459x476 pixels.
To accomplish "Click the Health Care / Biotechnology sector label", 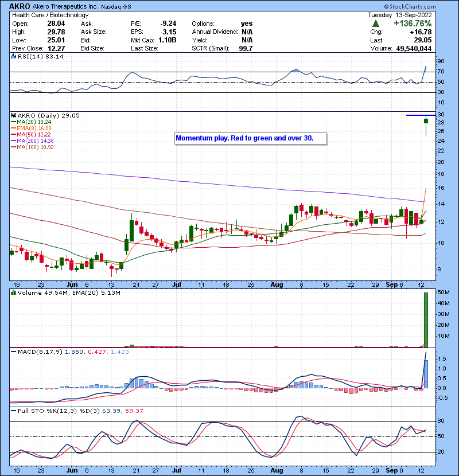I will 50,15.
